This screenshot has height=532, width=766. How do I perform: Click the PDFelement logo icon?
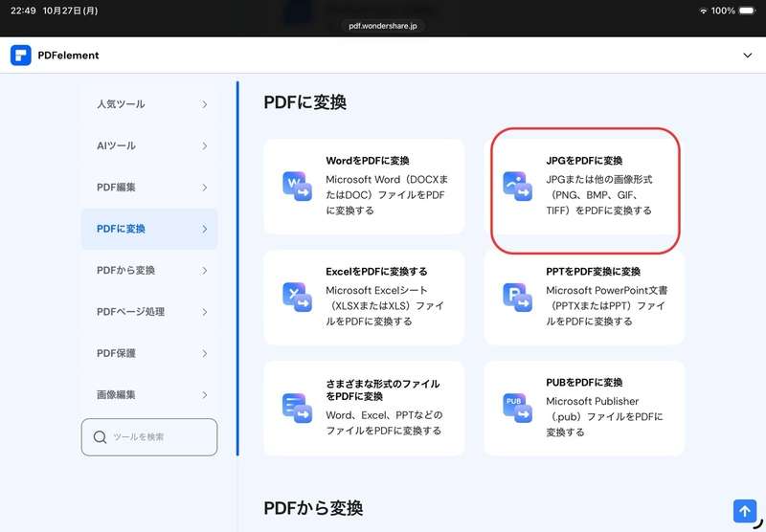click(20, 55)
